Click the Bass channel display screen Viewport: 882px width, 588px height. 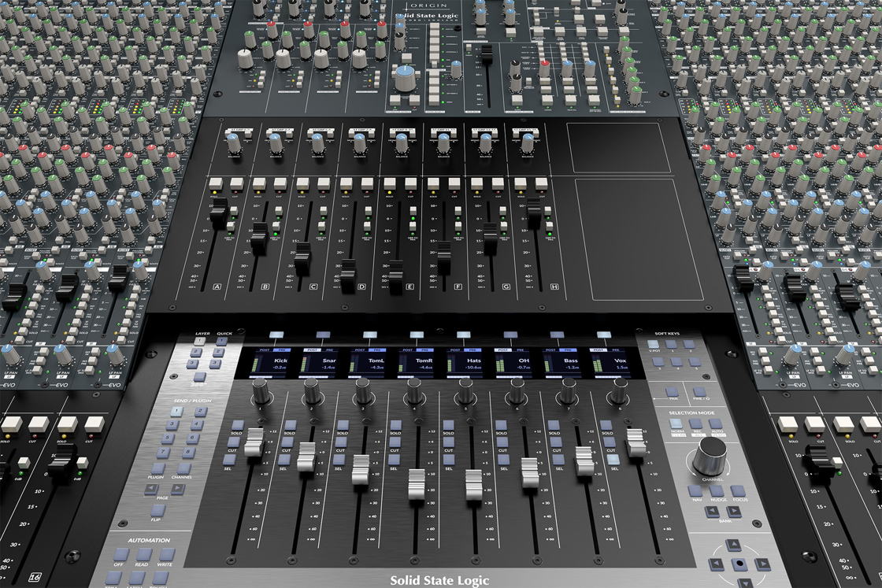562,364
